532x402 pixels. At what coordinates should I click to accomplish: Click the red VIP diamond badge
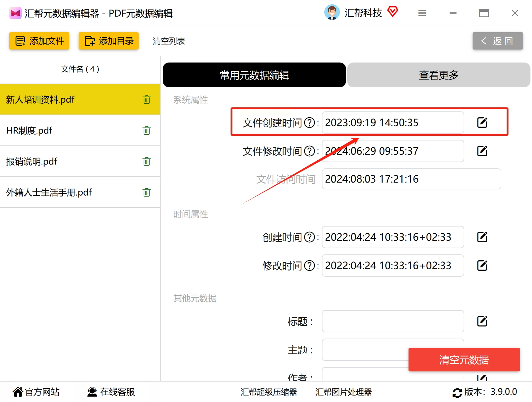[393, 12]
